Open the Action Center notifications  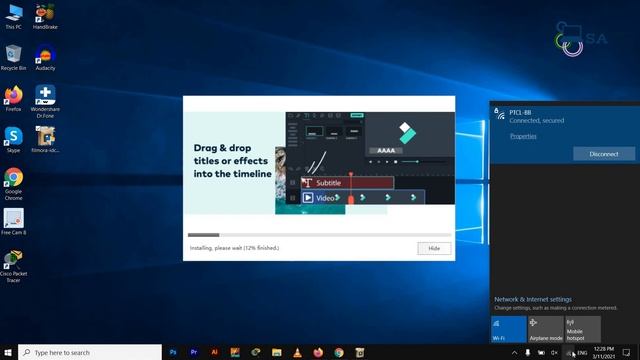pos(627,353)
